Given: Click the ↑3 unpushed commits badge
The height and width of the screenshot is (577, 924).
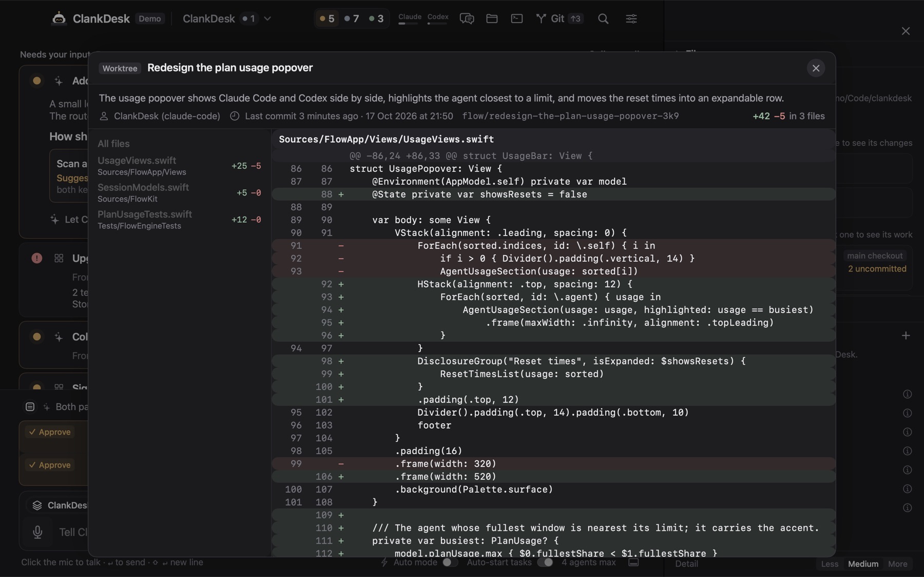Looking at the screenshot, I should (x=575, y=18).
